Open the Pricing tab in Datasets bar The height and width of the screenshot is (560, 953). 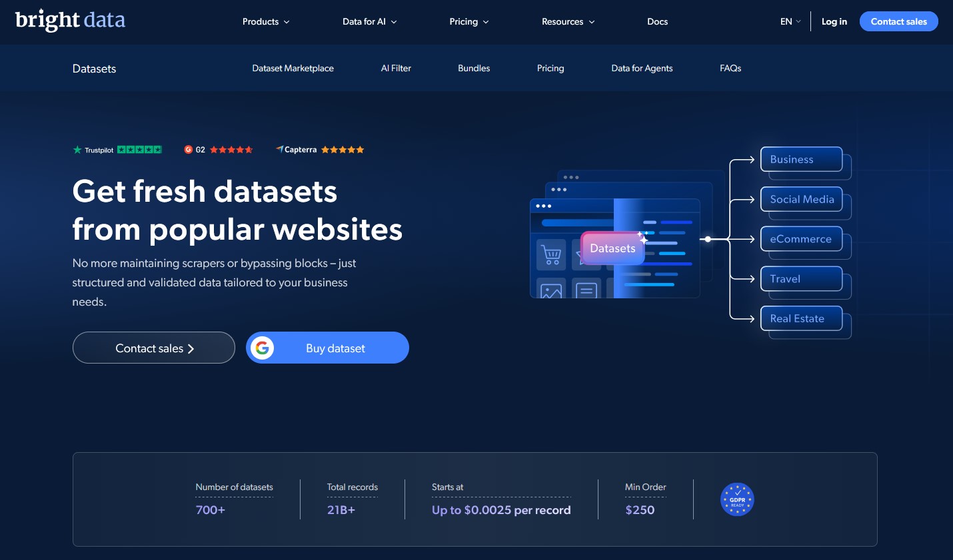(550, 68)
